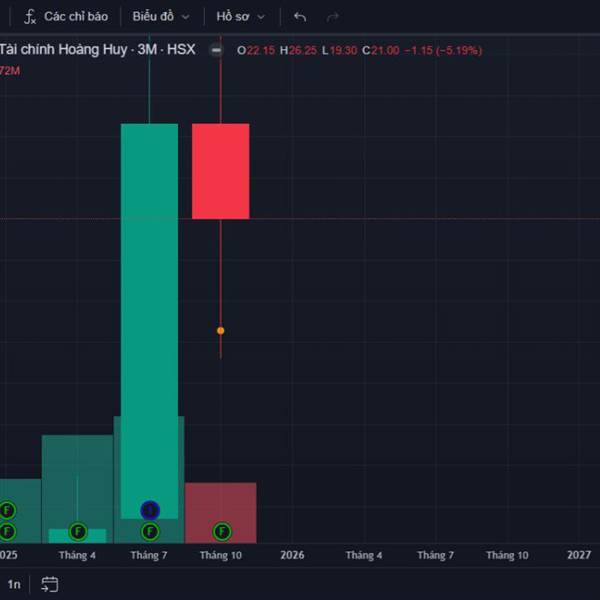Expand the Biểu đồ dropdown
Image resolution: width=600 pixels, height=600 pixels.
point(159,17)
